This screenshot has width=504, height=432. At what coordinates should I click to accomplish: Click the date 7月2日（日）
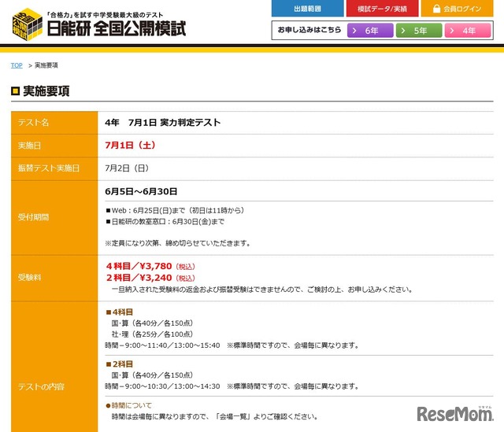click(127, 168)
